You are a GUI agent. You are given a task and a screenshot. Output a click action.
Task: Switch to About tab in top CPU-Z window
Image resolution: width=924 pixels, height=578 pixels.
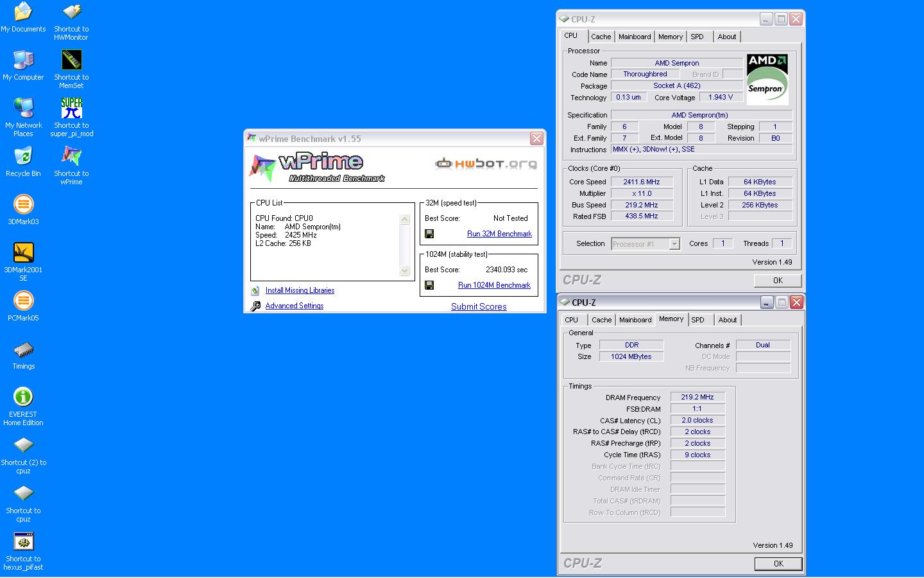tap(727, 37)
